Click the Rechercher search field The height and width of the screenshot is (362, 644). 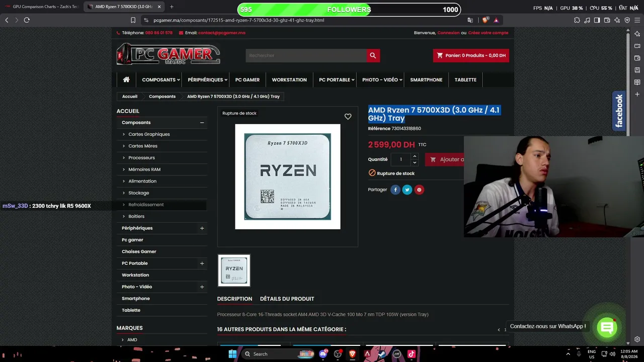pos(306,55)
